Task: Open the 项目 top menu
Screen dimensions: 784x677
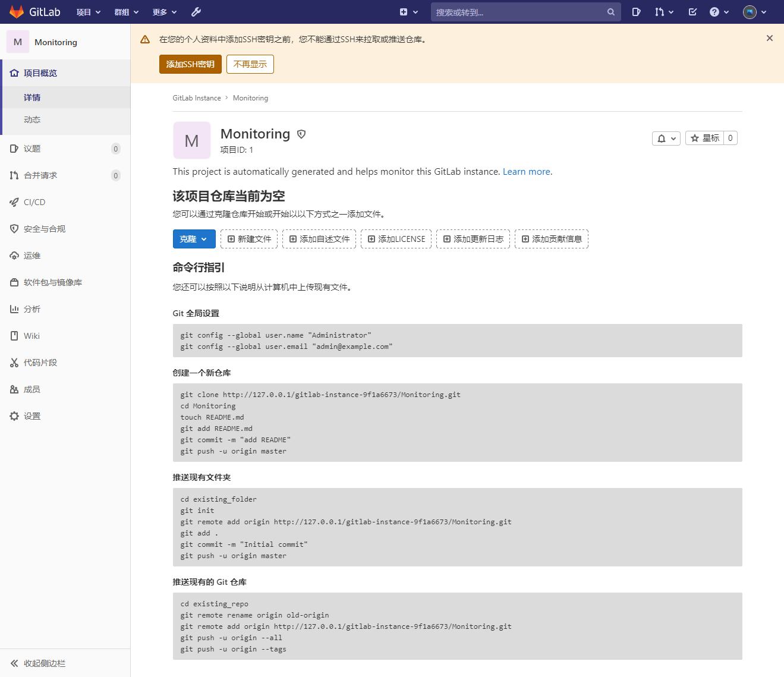Action: 89,12
